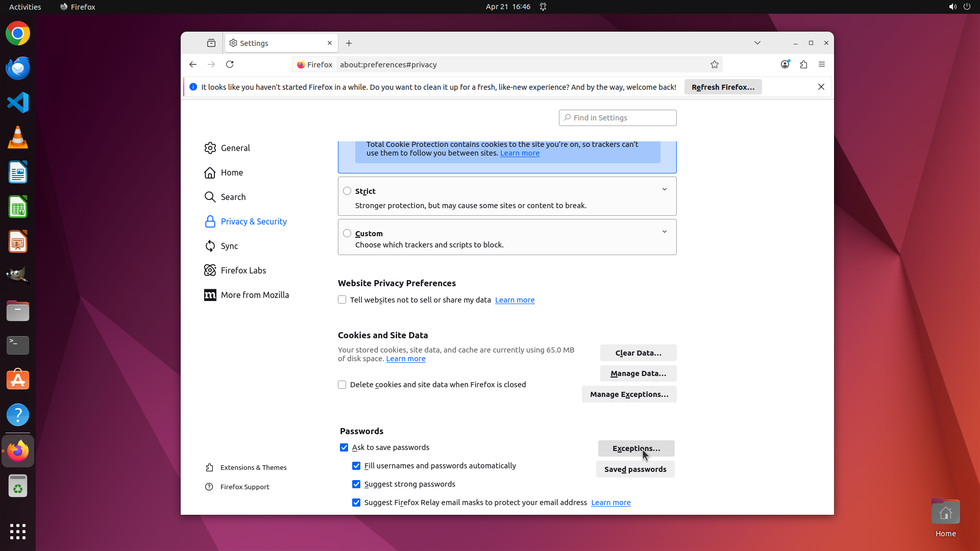Image resolution: width=980 pixels, height=551 pixels.
Task: Enable Tell websites not to sell data
Action: (x=342, y=300)
